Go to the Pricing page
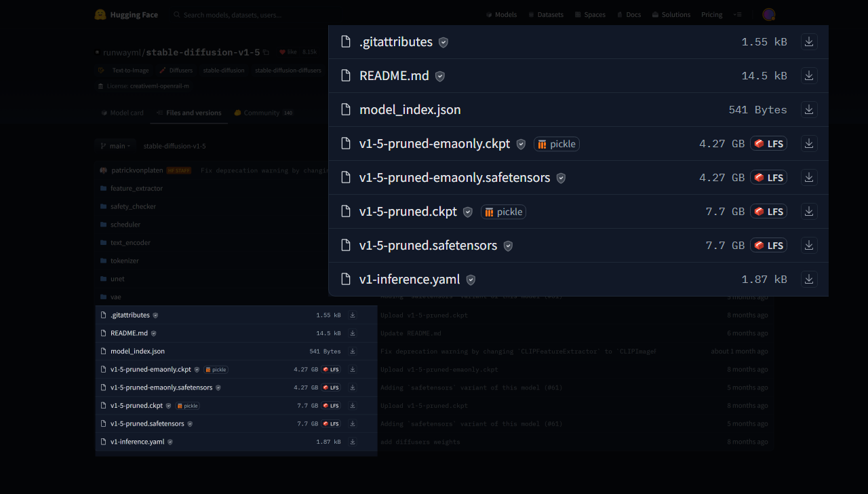This screenshot has height=494, width=868. 712,15
